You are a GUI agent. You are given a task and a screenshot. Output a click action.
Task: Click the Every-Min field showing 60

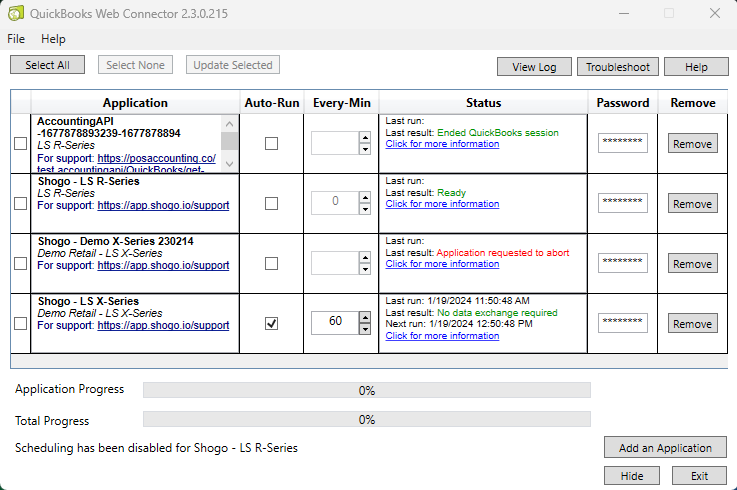[335, 323]
